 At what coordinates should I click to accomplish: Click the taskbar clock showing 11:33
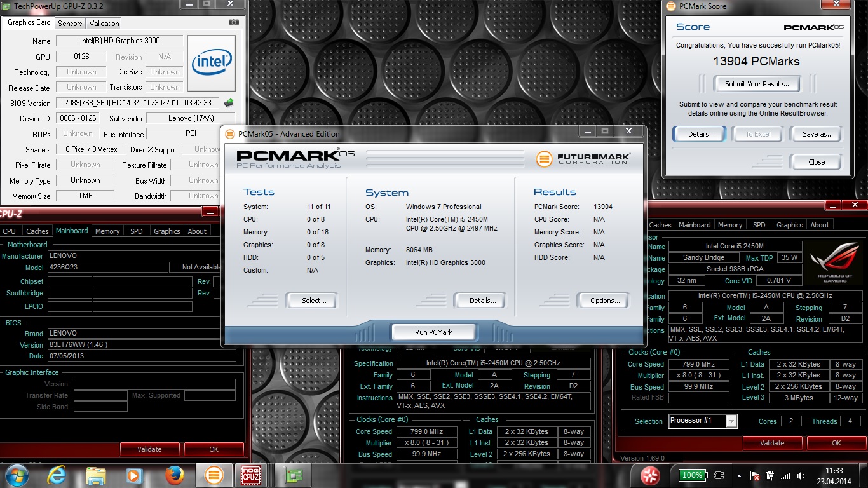pos(834,475)
